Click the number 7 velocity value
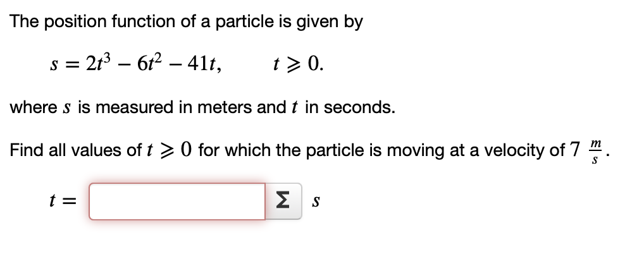644x259 pixels. 576,150
